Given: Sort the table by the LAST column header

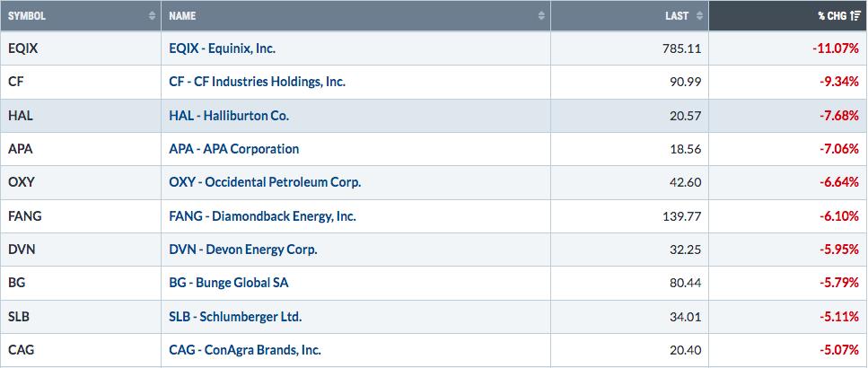Looking at the screenshot, I should pos(678,16).
